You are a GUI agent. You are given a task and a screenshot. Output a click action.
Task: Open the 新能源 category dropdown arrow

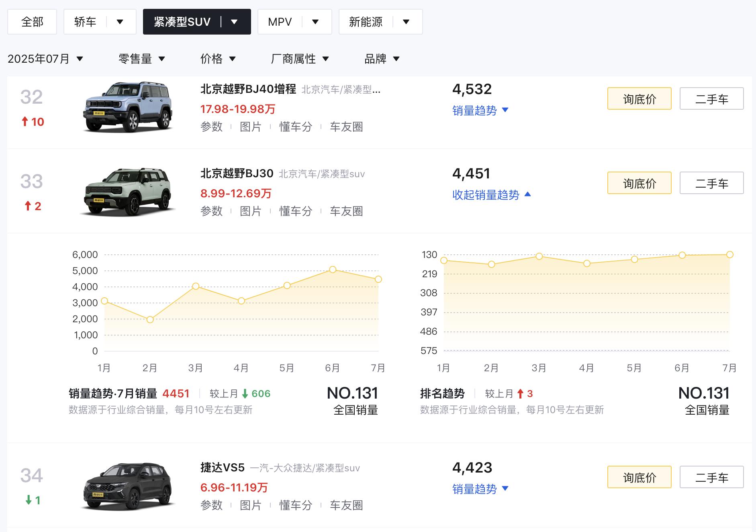click(406, 22)
